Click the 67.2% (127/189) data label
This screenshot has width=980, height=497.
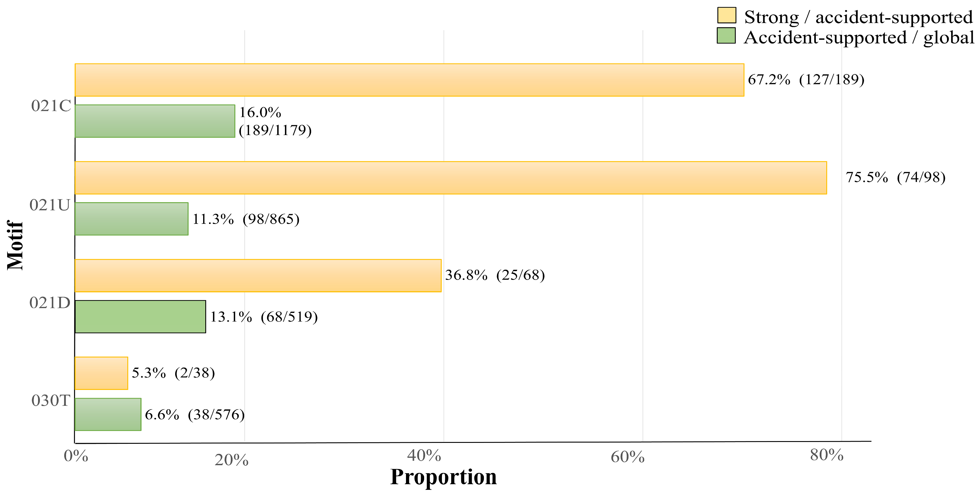806,79
